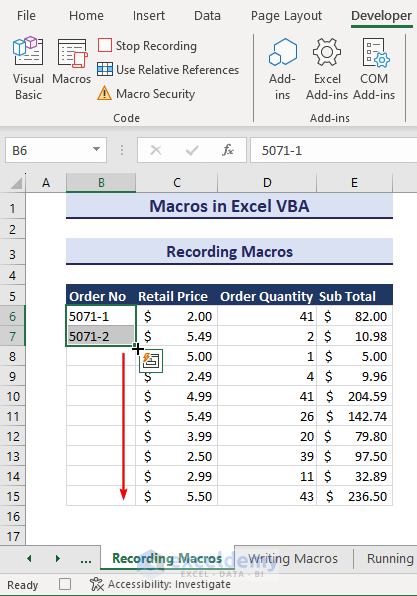This screenshot has height=596, width=417.
Task: Open COM Add-ins dialog
Action: pyautogui.click(x=374, y=69)
